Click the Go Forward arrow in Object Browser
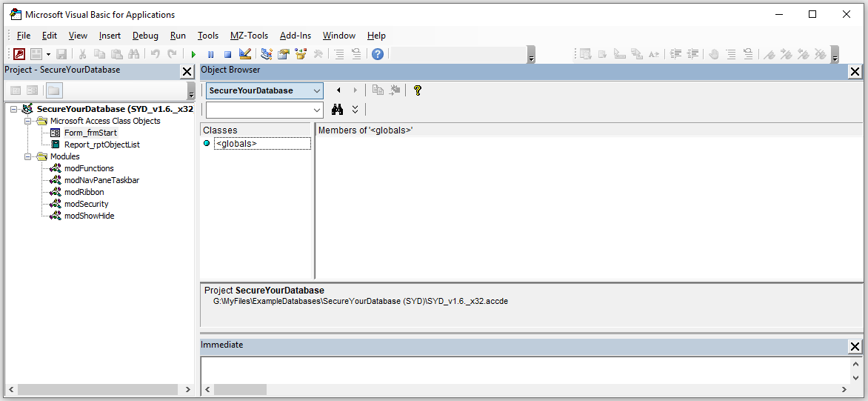 [x=355, y=90]
